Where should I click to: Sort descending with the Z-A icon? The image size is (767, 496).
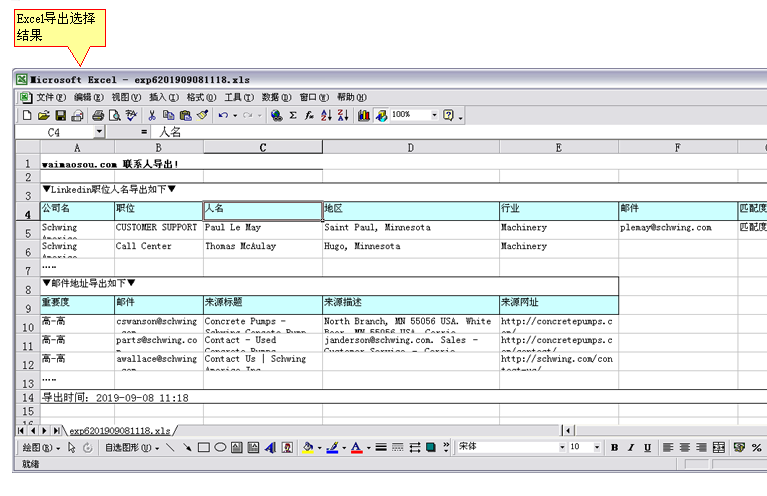[x=343, y=115]
